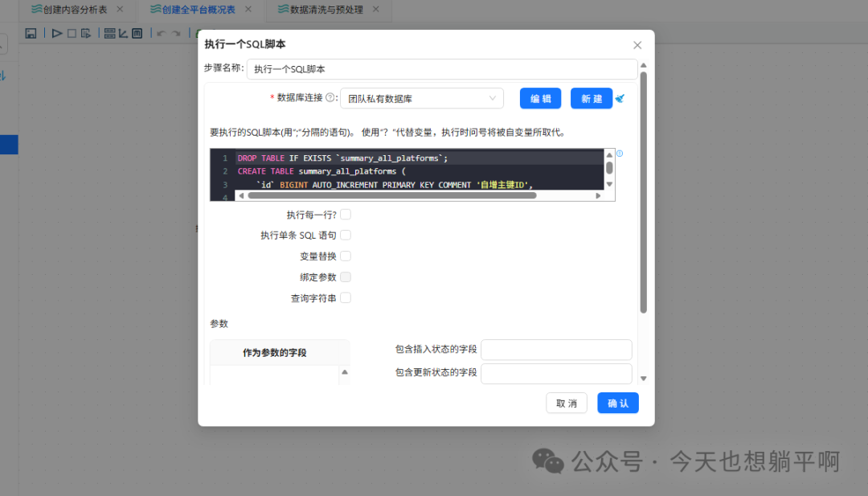868x496 pixels.
Task: Click the boxed M icon in the background toolbar
Action: coord(137,34)
